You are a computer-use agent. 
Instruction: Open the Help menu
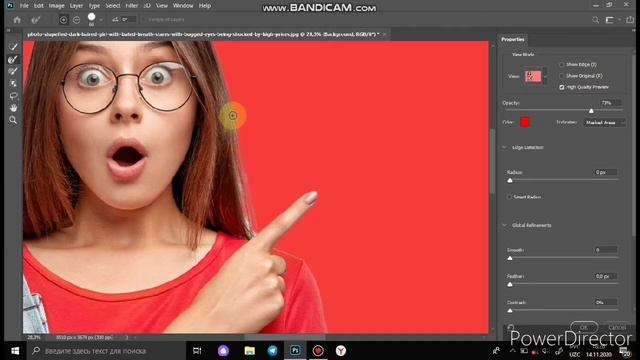[x=205, y=6]
